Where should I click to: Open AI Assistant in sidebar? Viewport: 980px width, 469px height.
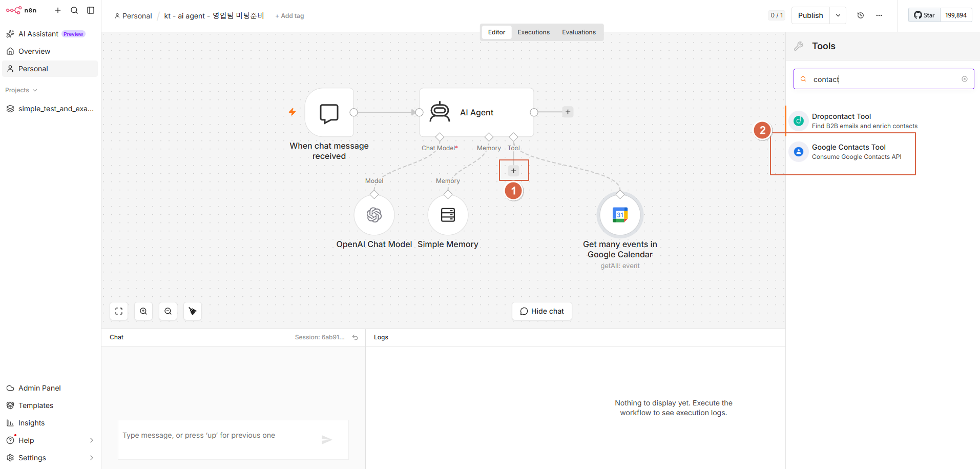(50, 34)
